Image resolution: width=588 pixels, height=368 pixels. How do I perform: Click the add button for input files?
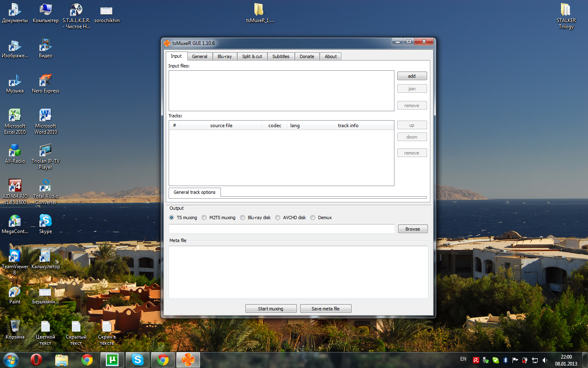(412, 76)
